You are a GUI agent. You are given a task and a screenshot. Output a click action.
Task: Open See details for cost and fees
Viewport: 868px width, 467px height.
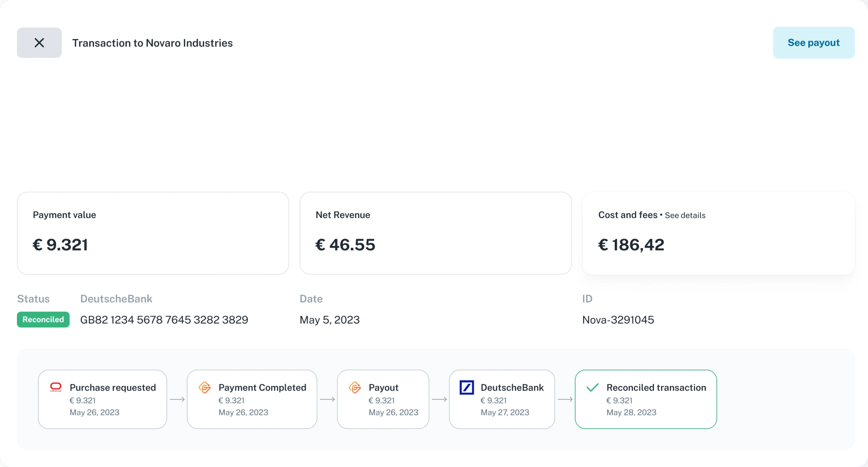(685, 215)
